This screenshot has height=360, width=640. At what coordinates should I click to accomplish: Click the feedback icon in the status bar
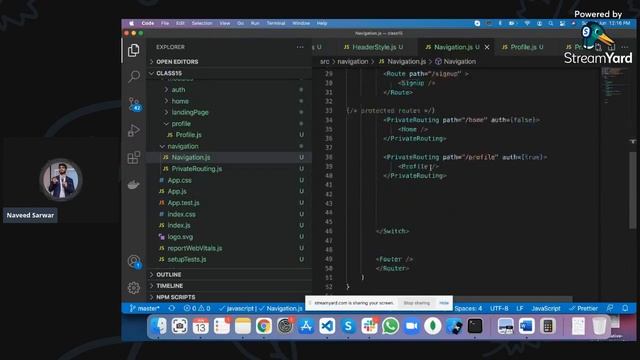[x=610, y=309]
